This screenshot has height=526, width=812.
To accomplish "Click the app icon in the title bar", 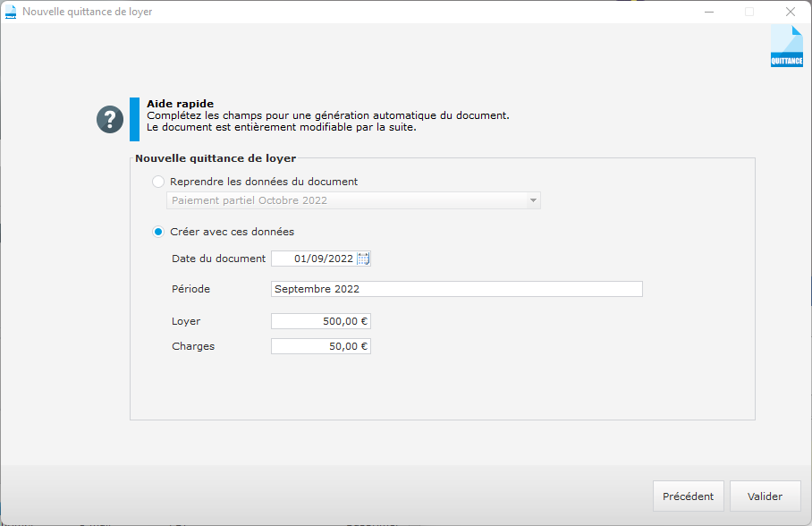I will point(11,12).
